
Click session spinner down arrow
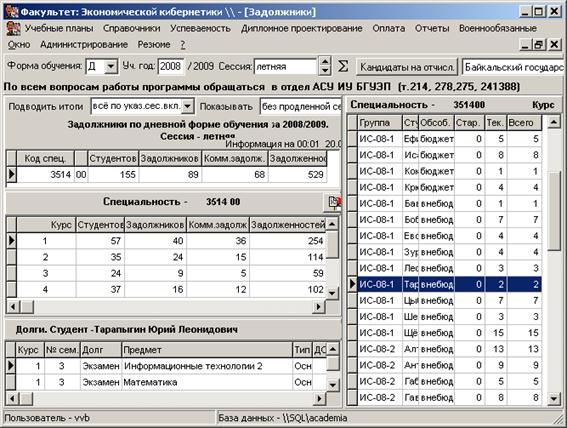pos(325,70)
